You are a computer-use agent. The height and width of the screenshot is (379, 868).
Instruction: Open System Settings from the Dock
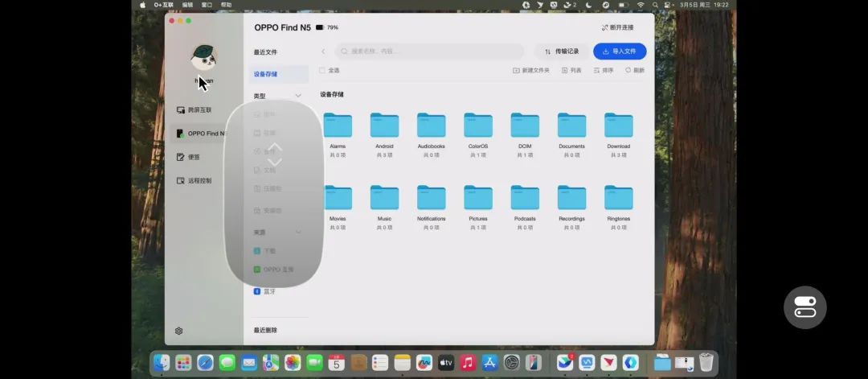512,363
